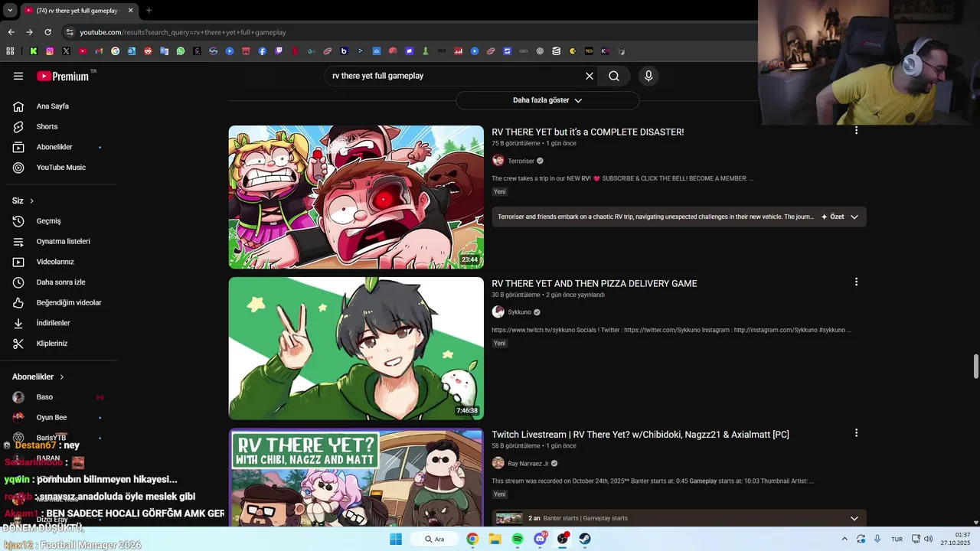Expand the 'Siz' section chevron
Screen dimensions: 980x551
click(31, 201)
